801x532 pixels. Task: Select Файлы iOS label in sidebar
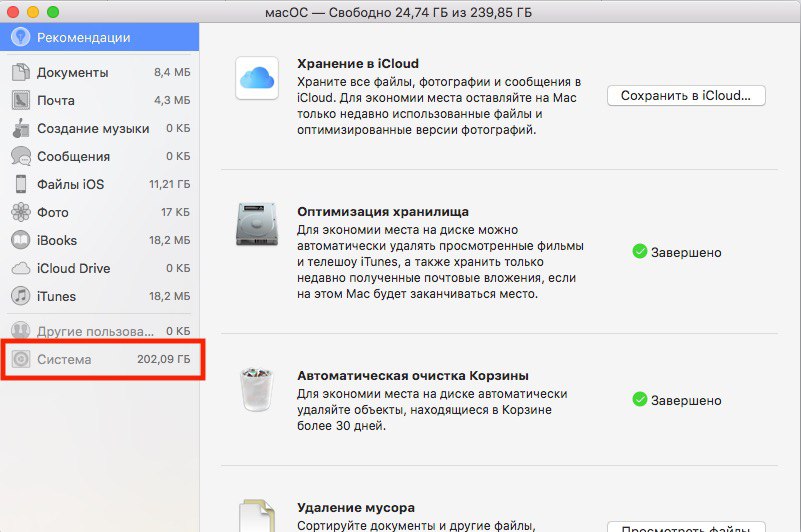point(70,184)
